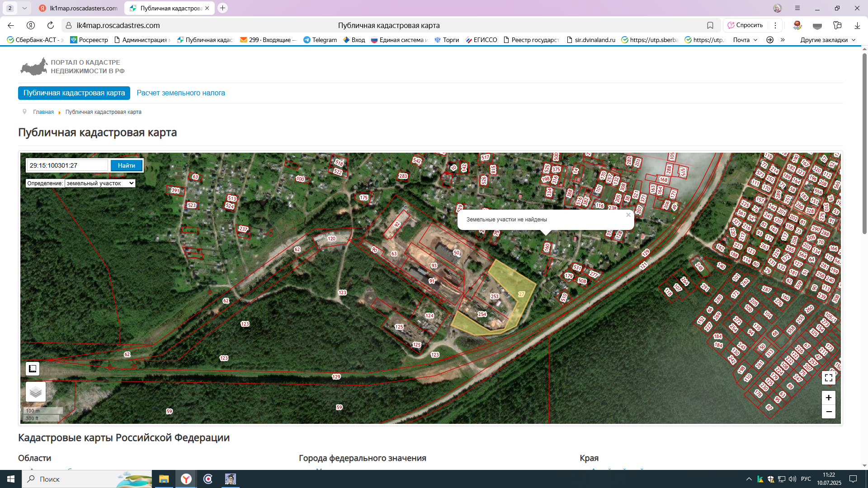Viewport: 868px width, 488px height.
Task: Expand Почта bookmark folder
Action: (x=745, y=40)
